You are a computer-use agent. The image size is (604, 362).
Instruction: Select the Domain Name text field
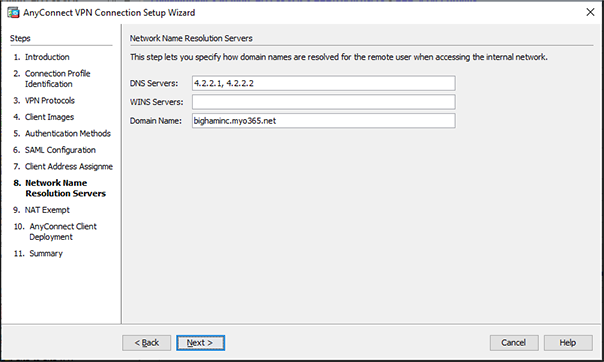[x=324, y=121]
